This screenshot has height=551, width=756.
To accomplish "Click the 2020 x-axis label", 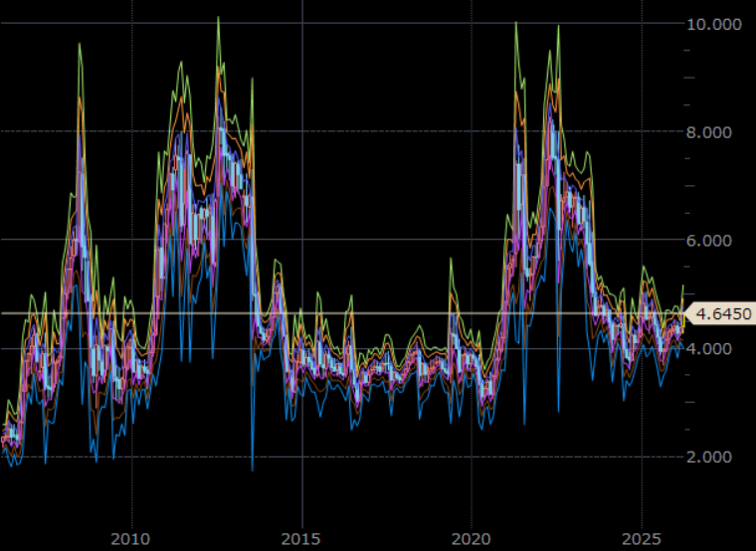I will point(472,538).
